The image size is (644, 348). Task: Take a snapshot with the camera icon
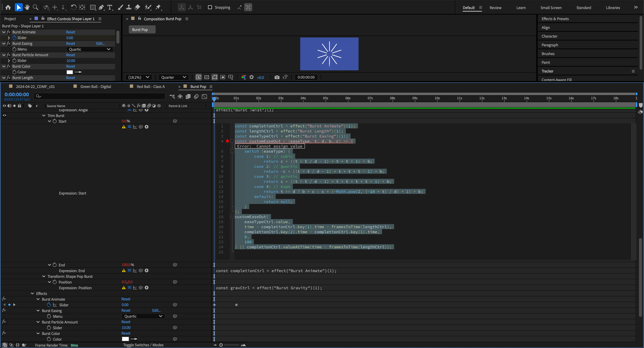277,77
